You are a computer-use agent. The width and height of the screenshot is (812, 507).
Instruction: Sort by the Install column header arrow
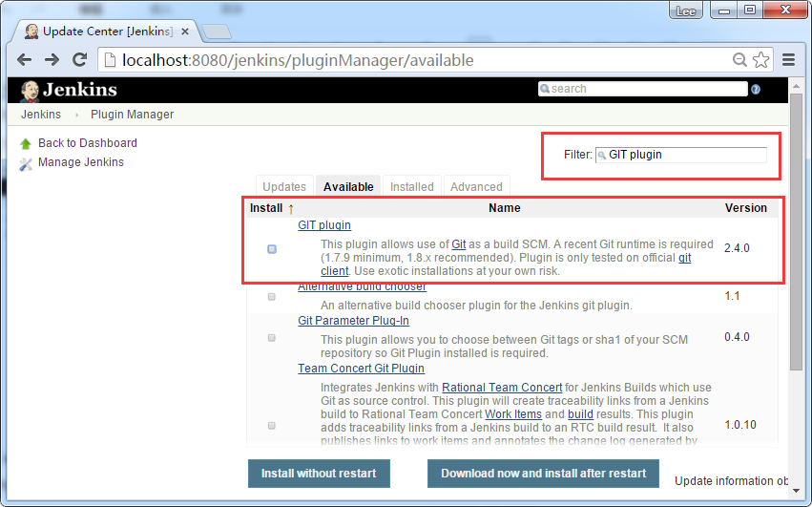point(290,208)
